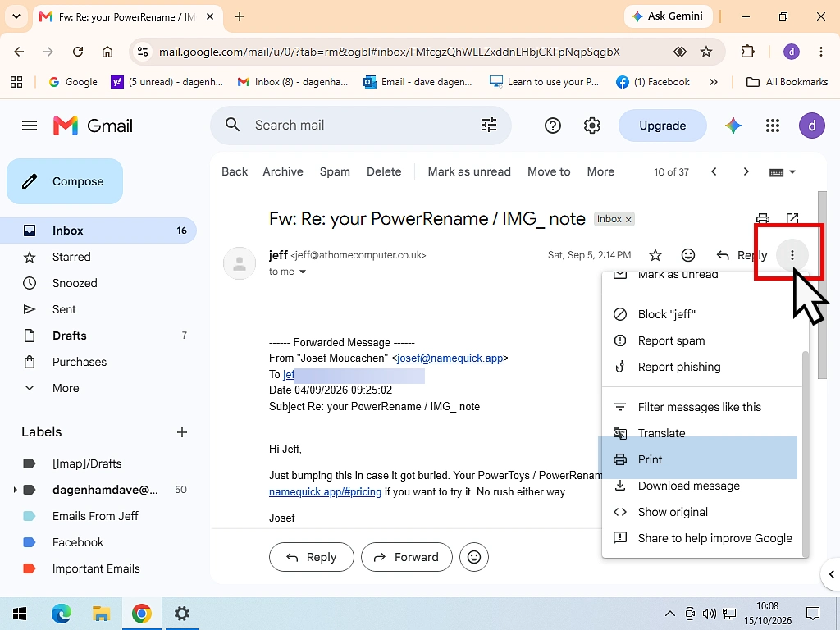Open File Explorer from taskbar
This screenshot has width=840, height=630.
101,614
